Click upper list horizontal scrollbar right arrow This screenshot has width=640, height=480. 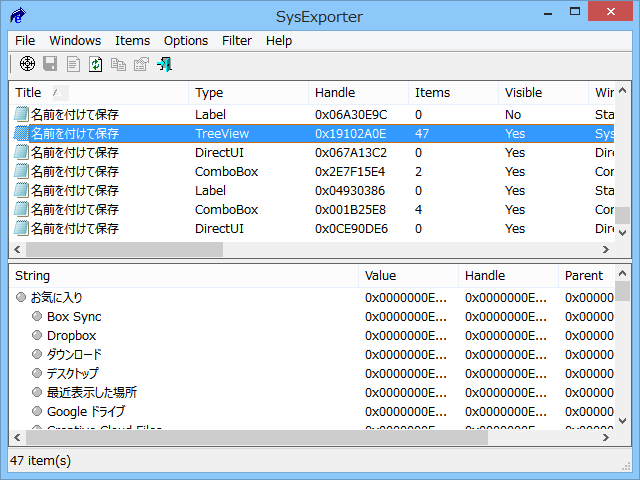pos(606,249)
